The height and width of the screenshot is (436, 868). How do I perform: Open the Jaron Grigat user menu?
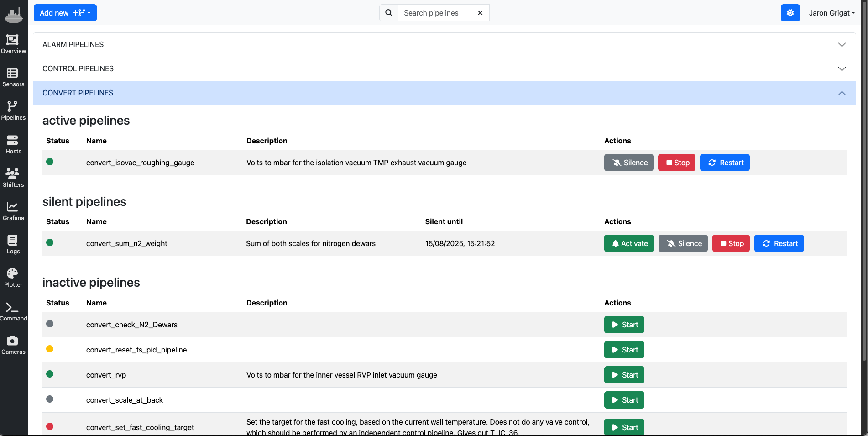[831, 13]
